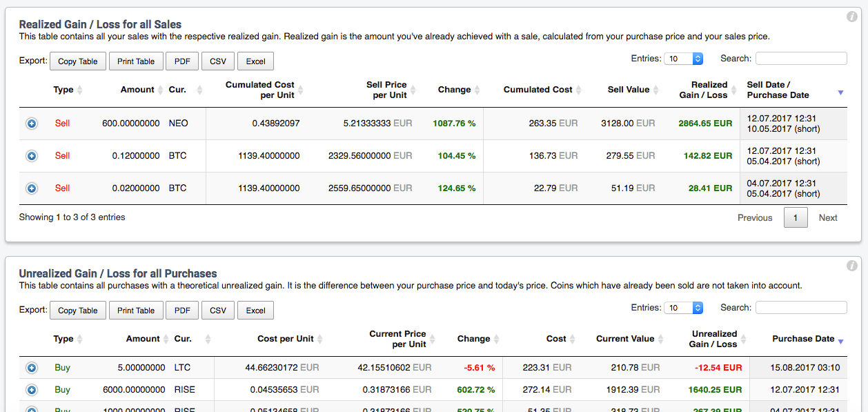This screenshot has width=868, height=412.
Task: Sort sales by Sell Date descending arrow
Action: (840, 92)
